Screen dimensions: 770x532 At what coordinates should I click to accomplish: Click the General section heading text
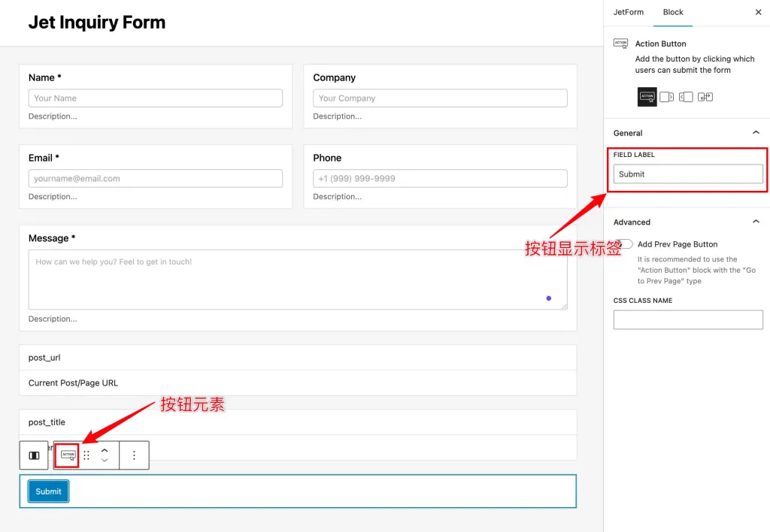pyautogui.click(x=628, y=133)
